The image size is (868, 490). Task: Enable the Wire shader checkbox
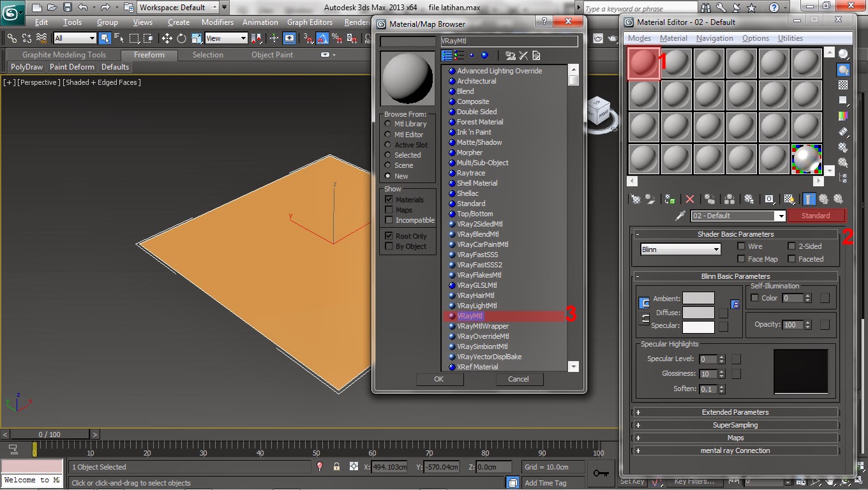tap(741, 246)
